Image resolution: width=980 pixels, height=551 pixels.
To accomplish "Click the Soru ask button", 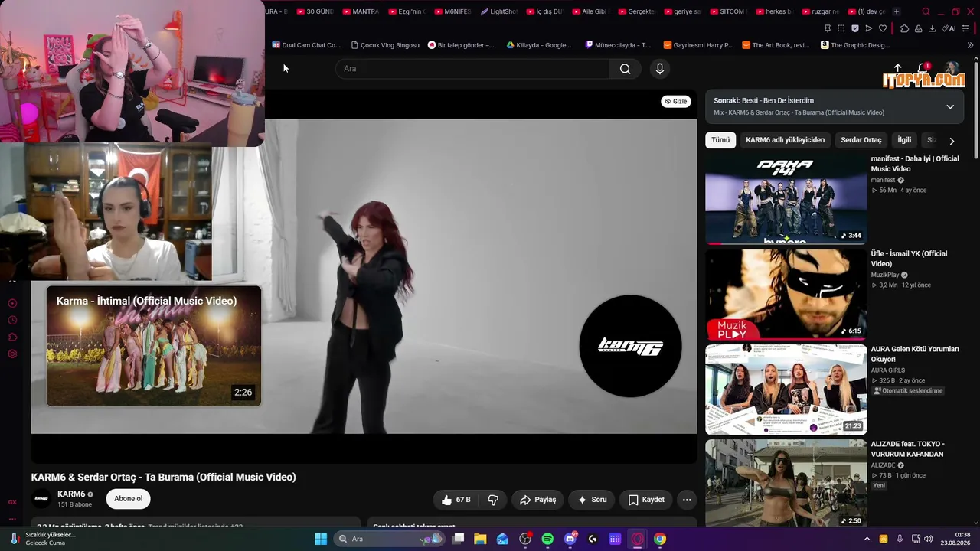I will pyautogui.click(x=592, y=500).
